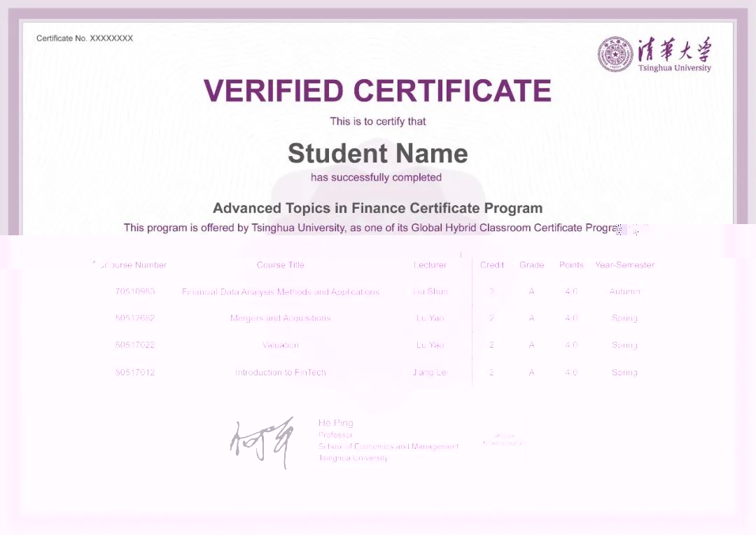Viewport: 756px width, 535px height.
Task: Click the "Certificate No. XXXXXXXX" text
Action: click(x=85, y=38)
